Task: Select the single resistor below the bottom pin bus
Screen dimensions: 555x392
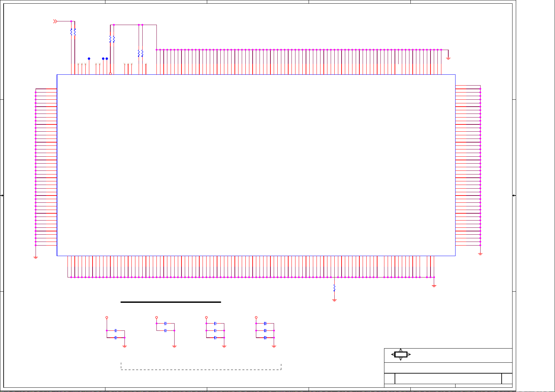Action: coord(334,288)
